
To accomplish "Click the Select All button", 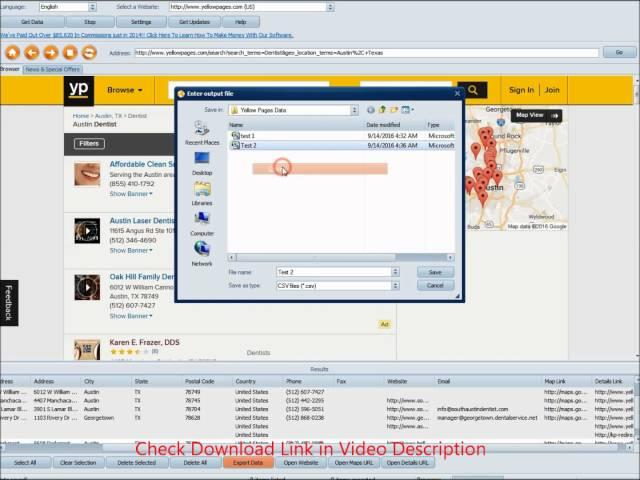I will coord(25,462).
